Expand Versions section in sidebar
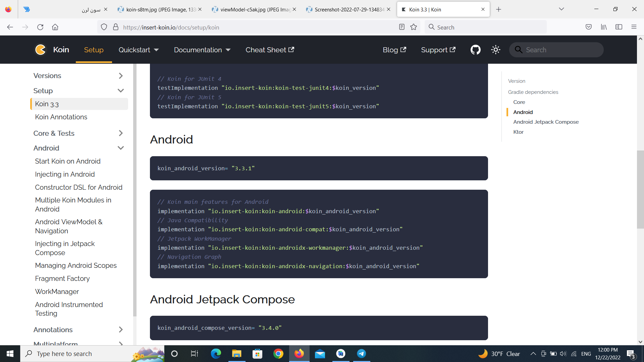This screenshot has height=362, width=644. [121, 76]
